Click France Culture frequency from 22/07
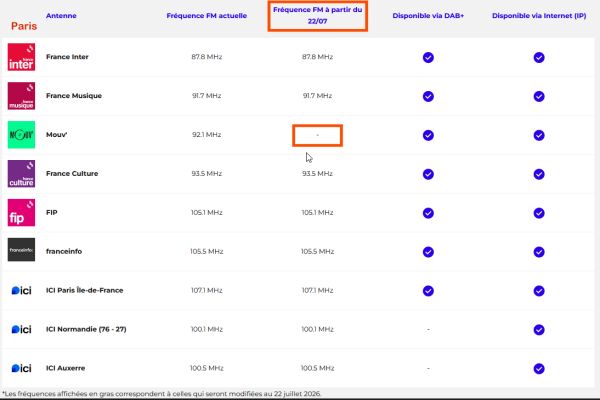The image size is (600, 400). point(318,173)
